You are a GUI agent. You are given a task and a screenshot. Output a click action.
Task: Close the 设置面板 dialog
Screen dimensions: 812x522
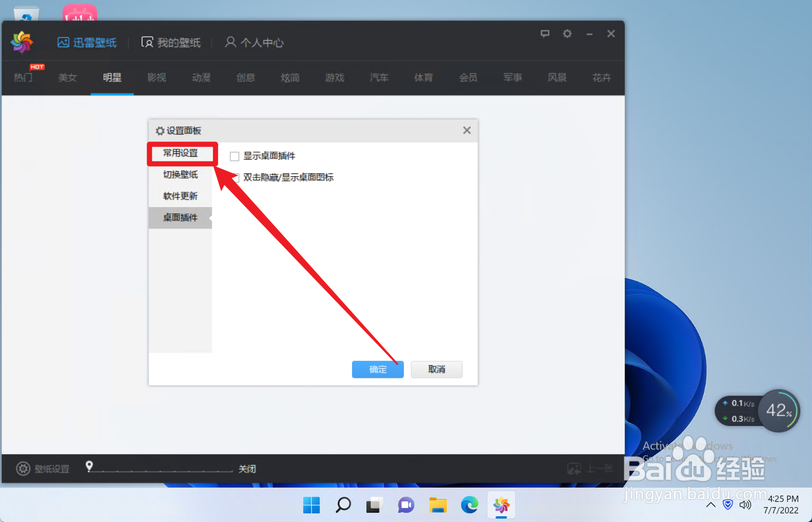467,130
